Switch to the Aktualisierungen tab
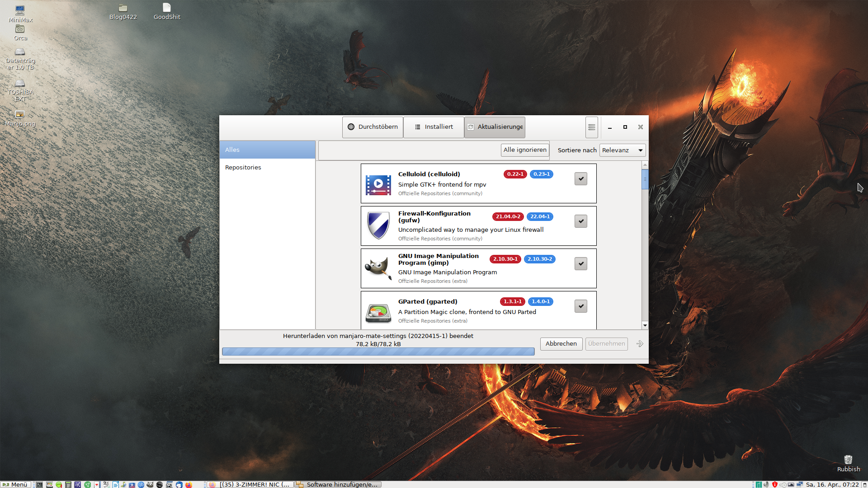 [495, 127]
